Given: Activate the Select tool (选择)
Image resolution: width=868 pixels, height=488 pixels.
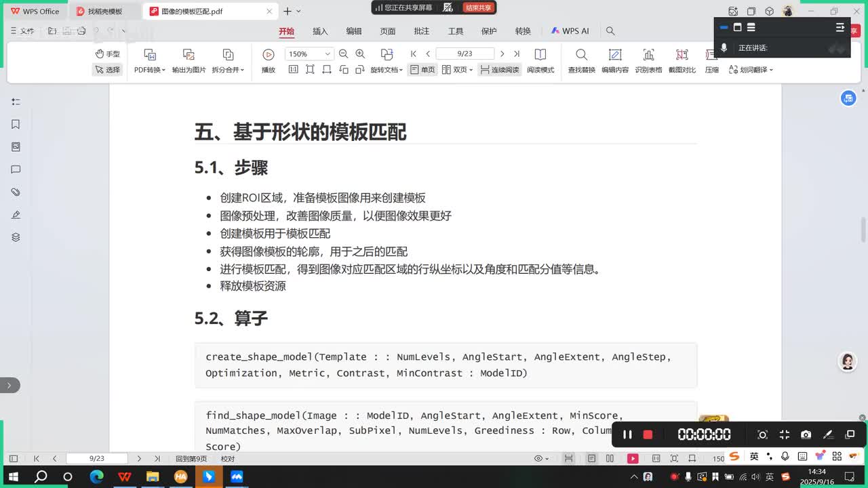Looking at the screenshot, I should 108,70.
